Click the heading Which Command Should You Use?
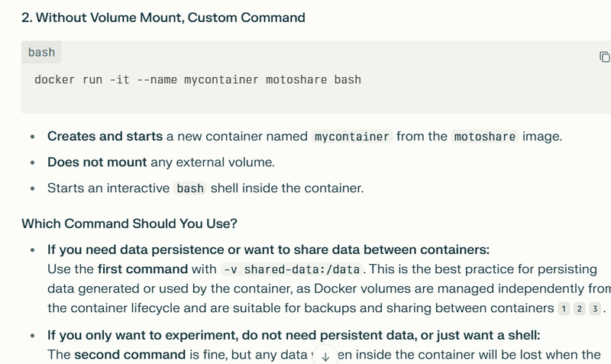611x364 pixels. point(129,224)
